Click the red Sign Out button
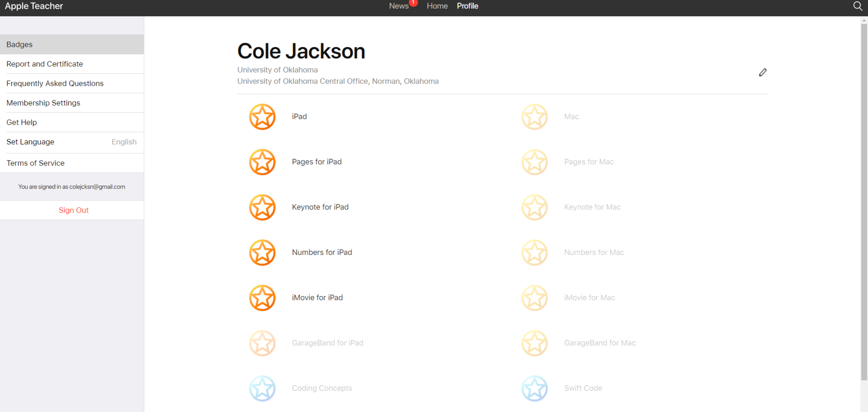Screen dimensions: 868x412 pos(73,210)
